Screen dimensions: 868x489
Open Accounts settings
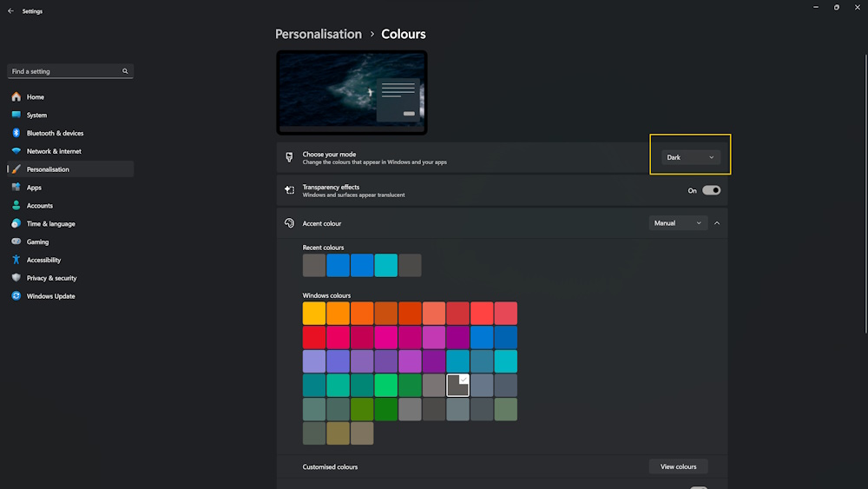coord(70,206)
